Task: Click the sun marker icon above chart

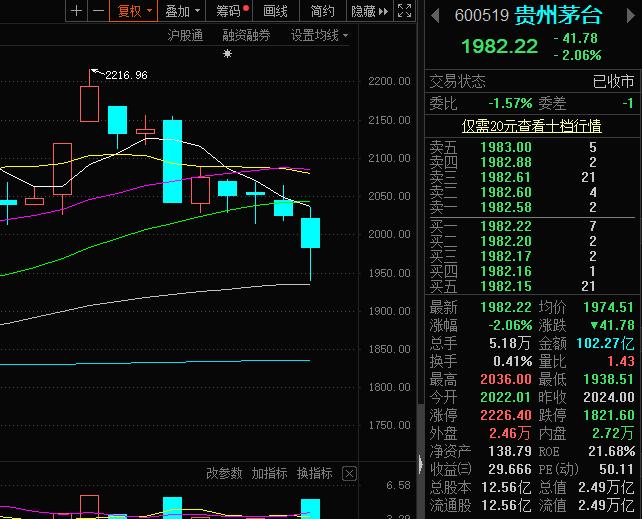Action: point(228,54)
